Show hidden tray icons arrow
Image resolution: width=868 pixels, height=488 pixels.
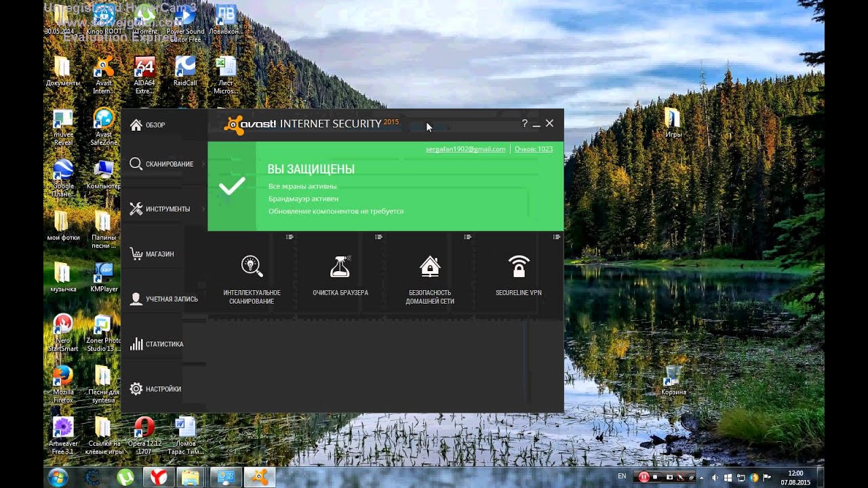coord(701,477)
